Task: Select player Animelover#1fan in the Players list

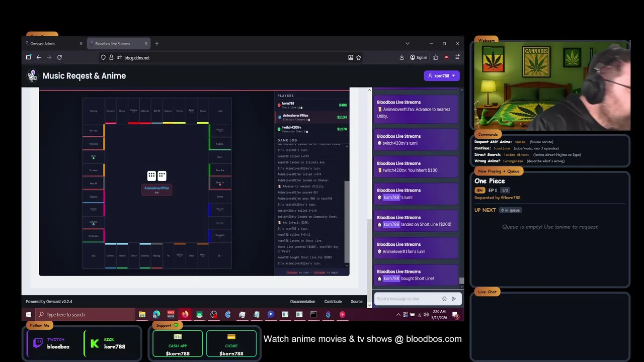Action: click(312, 117)
